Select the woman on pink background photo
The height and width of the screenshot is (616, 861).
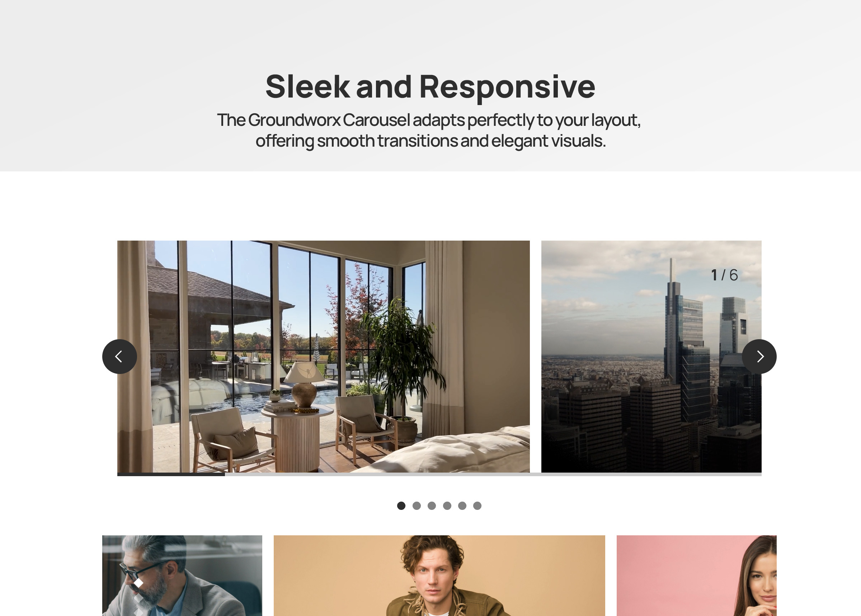pyautogui.click(x=696, y=575)
